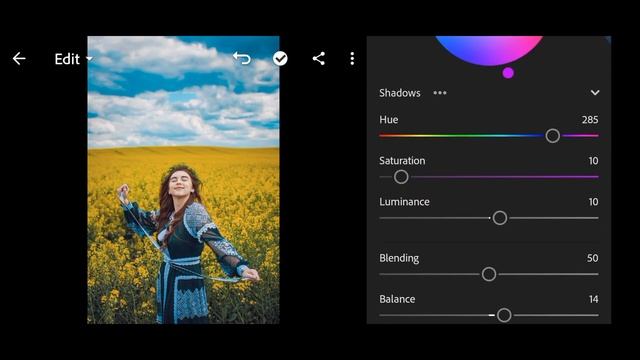Image resolution: width=640 pixels, height=360 pixels.
Task: Click the Luminance slider handle
Action: [500, 218]
